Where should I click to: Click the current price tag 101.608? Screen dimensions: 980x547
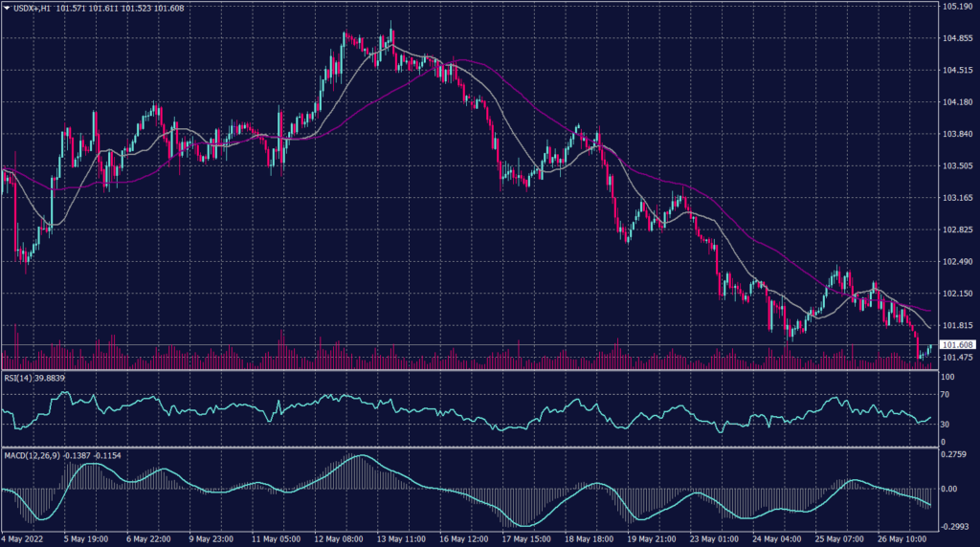pyautogui.click(x=957, y=344)
